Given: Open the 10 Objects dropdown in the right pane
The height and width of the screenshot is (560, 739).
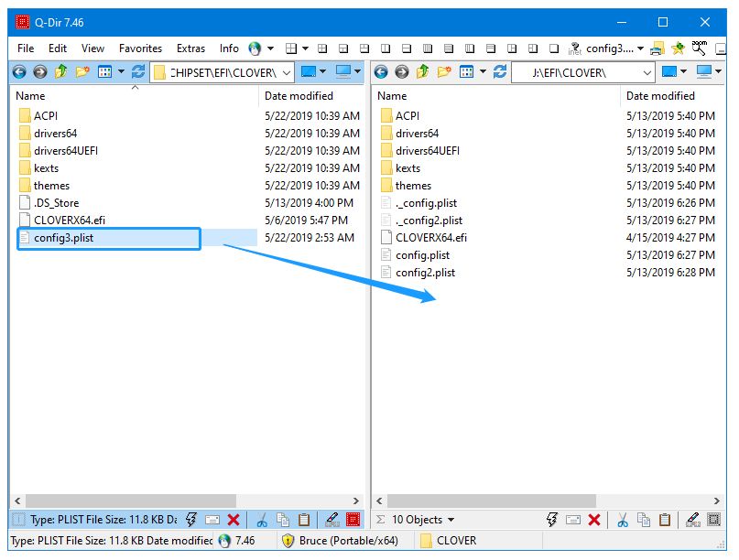Looking at the screenshot, I should click(452, 520).
